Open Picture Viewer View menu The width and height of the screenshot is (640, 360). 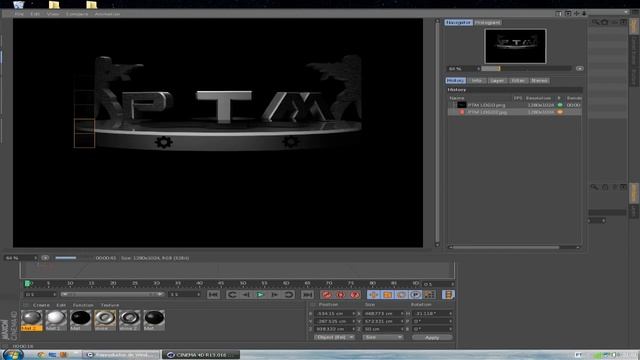coord(53,14)
